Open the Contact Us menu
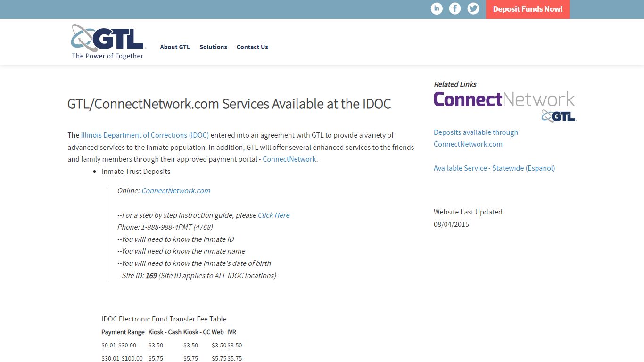 (x=252, y=47)
